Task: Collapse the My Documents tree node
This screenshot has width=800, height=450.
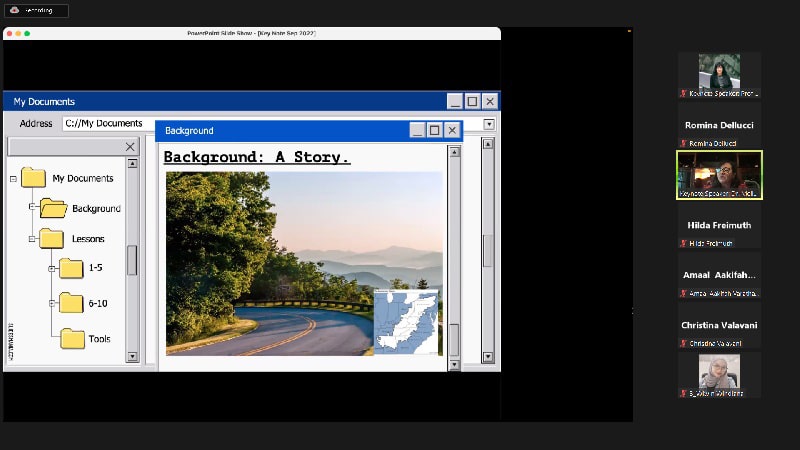Action: [13, 179]
